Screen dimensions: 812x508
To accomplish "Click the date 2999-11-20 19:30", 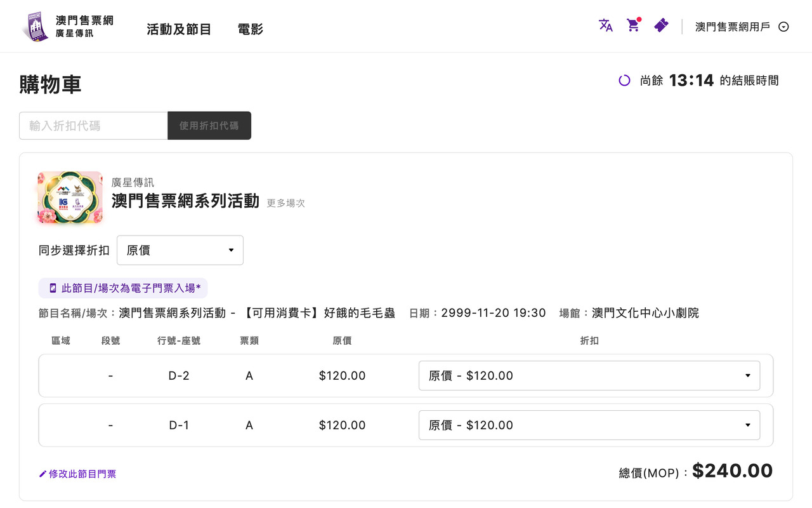I will pyautogui.click(x=494, y=313).
